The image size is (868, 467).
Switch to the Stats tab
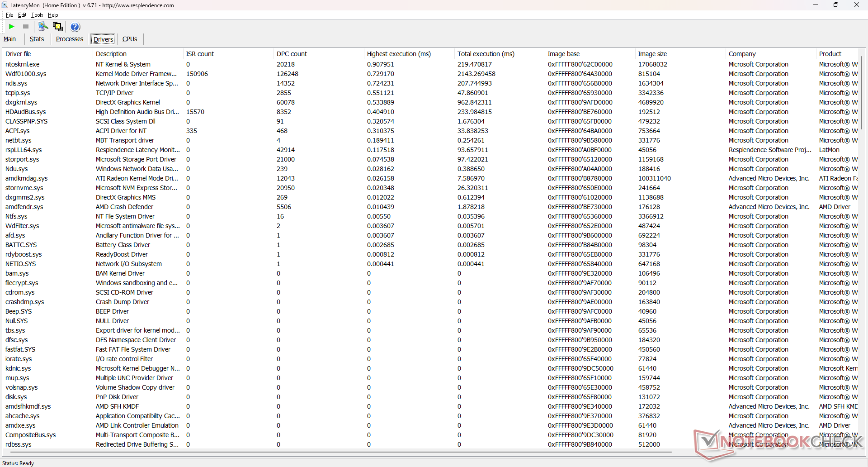[37, 39]
